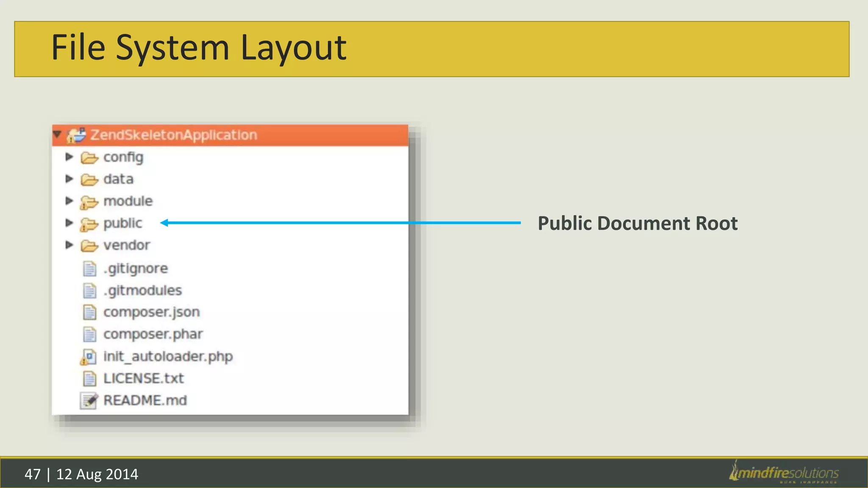Select the vendor folder name

127,245
